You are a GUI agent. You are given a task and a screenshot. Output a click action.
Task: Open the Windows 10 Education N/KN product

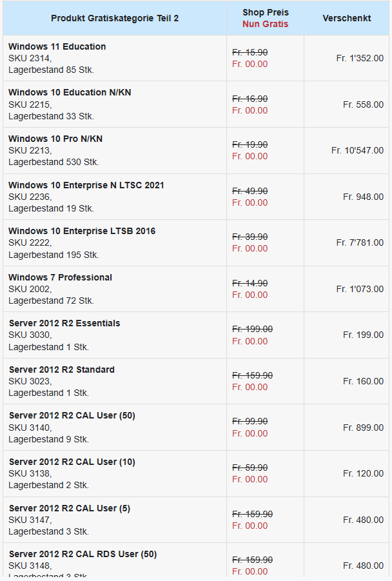(x=70, y=92)
